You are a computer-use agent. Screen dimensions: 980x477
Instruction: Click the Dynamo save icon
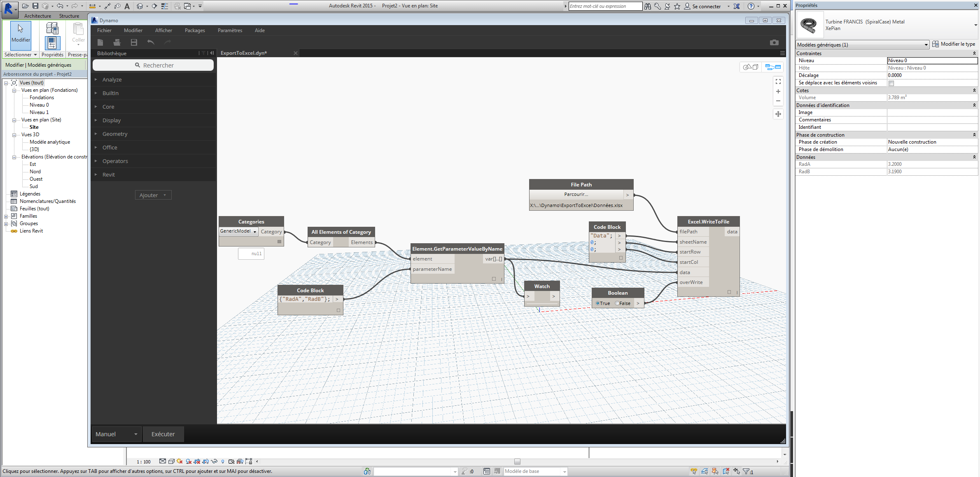(x=134, y=42)
